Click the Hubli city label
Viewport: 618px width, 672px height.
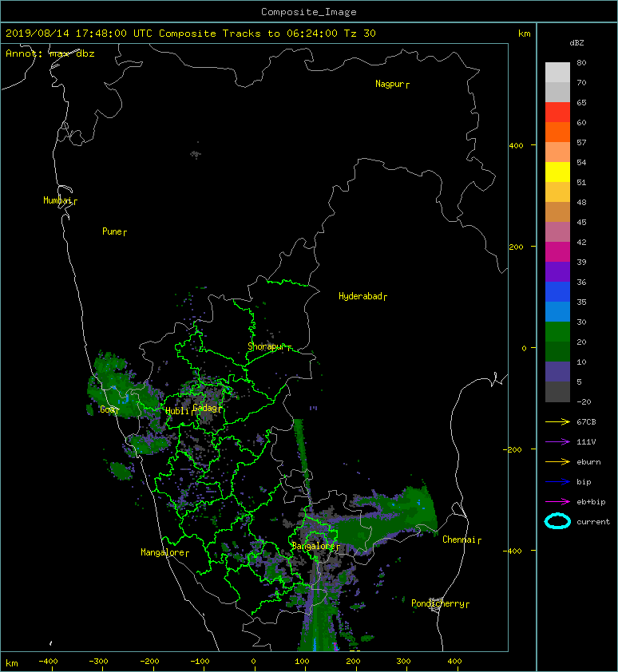pos(177,411)
